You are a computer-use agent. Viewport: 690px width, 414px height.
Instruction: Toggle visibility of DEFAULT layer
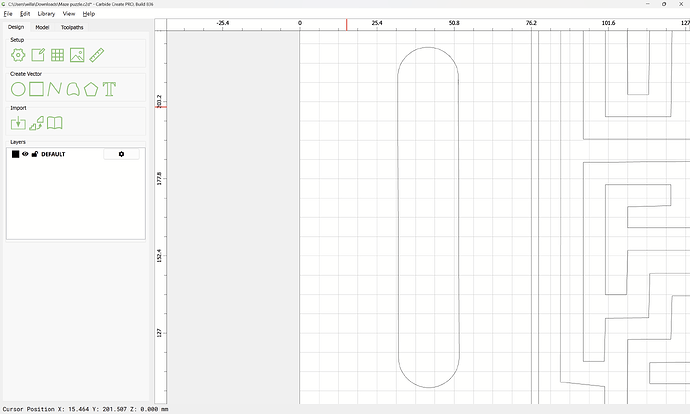[x=25, y=154]
